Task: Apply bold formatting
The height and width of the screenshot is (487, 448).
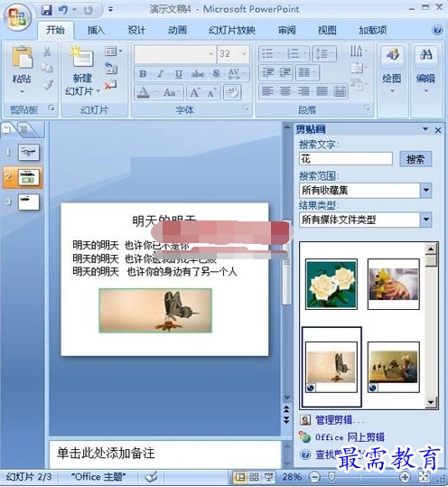Action: tap(143, 74)
